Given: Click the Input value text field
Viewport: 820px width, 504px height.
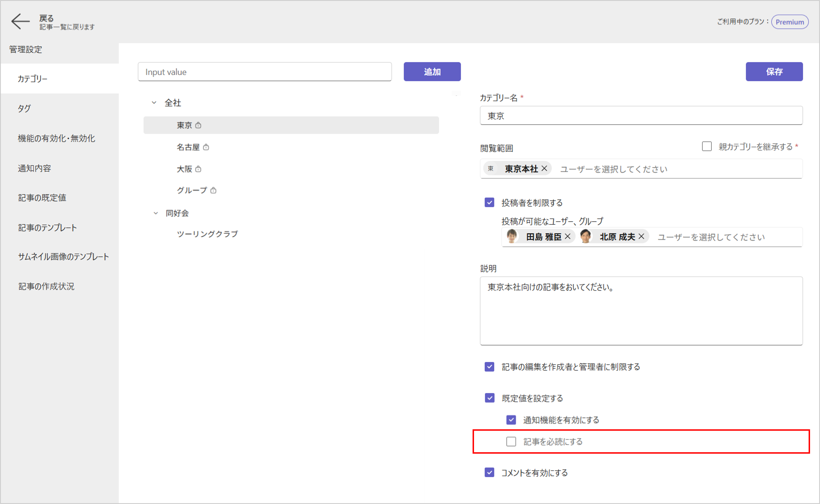Looking at the screenshot, I should 265,72.
